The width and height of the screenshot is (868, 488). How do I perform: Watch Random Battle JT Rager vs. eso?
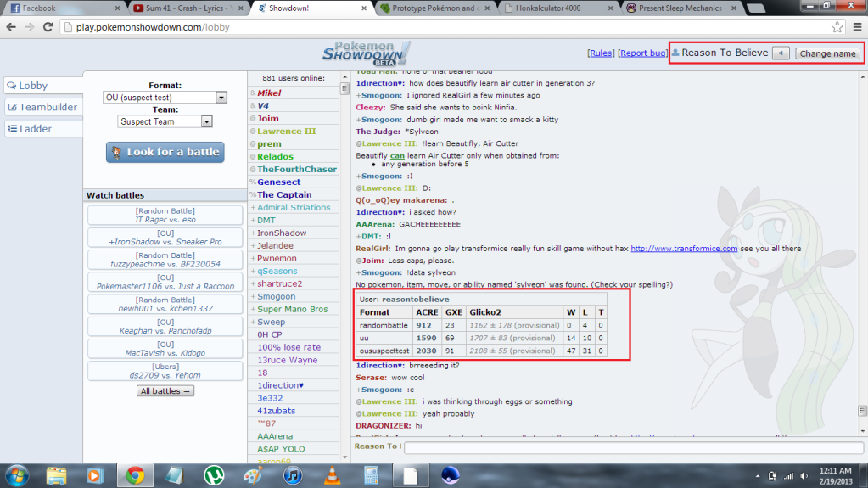pos(165,215)
